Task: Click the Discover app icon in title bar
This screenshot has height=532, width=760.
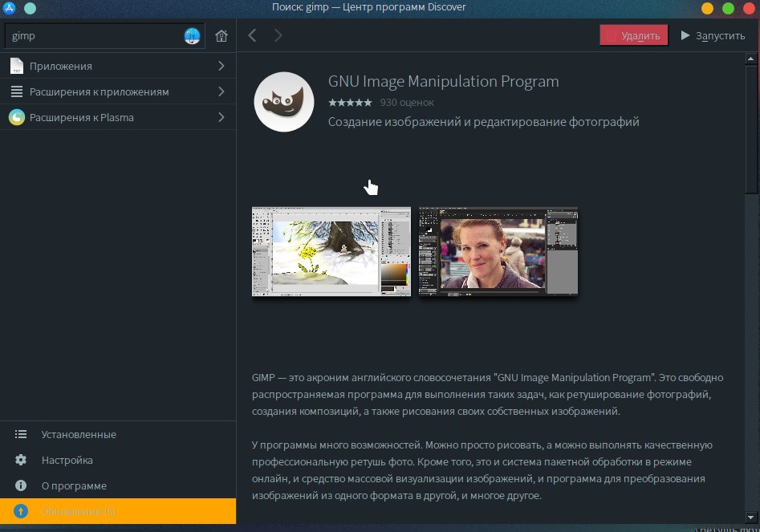Action: pos(9,8)
